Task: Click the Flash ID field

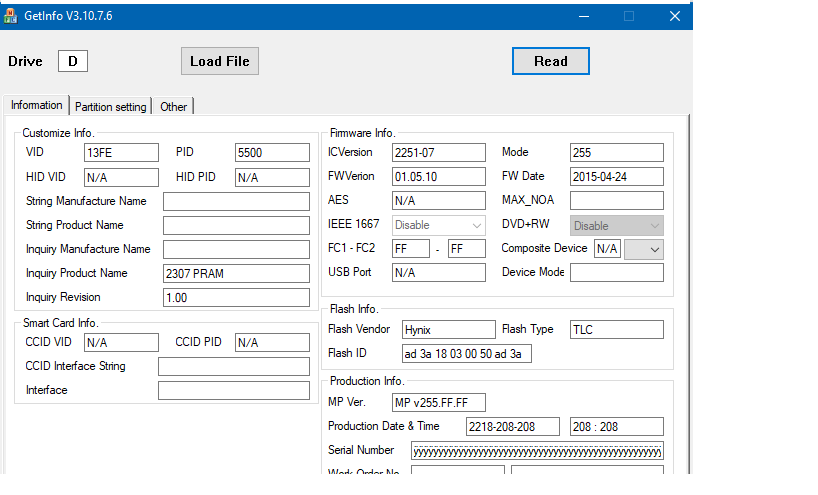Action: click(466, 354)
